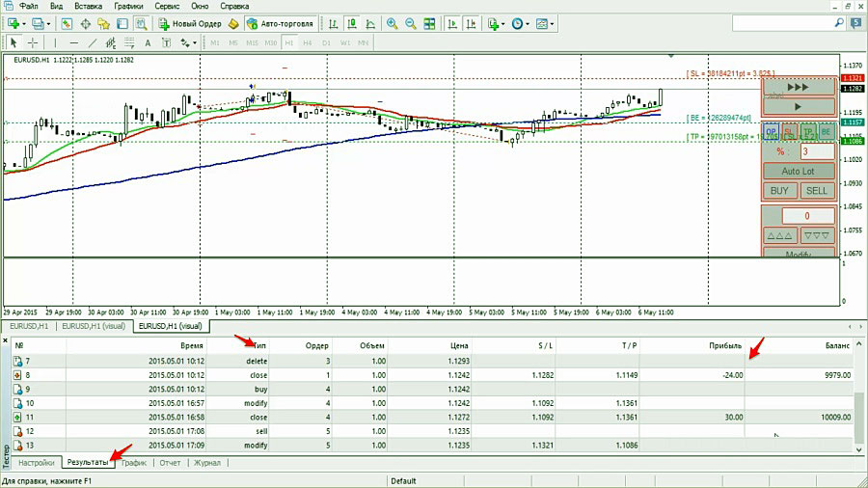Toggle the TP button on trade panel
The width and height of the screenshot is (868, 488).
tap(808, 131)
